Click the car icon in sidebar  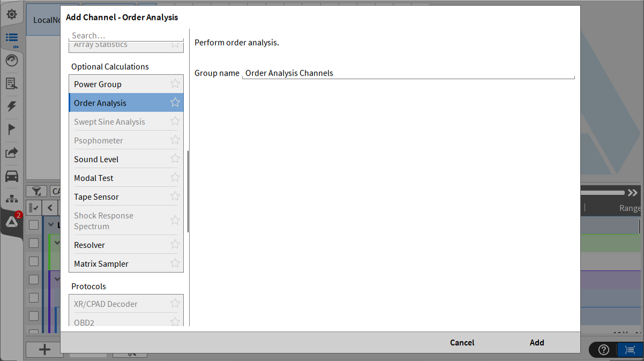[11, 176]
